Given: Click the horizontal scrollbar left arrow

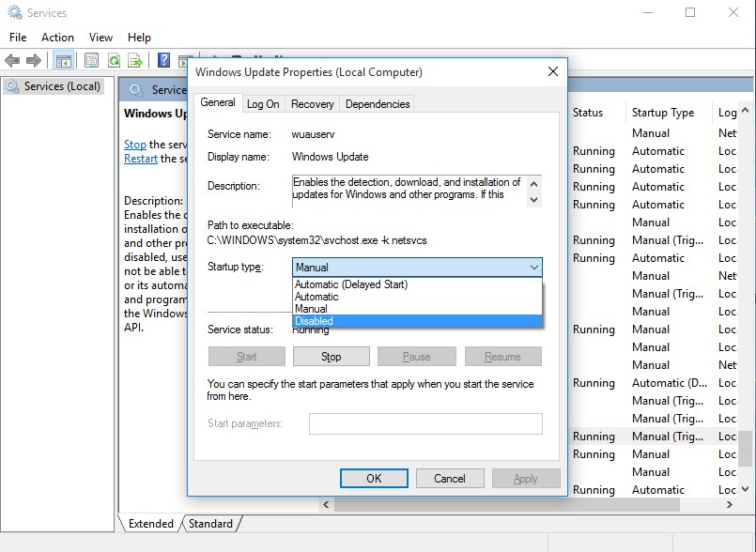Looking at the screenshot, I should coord(327,504).
